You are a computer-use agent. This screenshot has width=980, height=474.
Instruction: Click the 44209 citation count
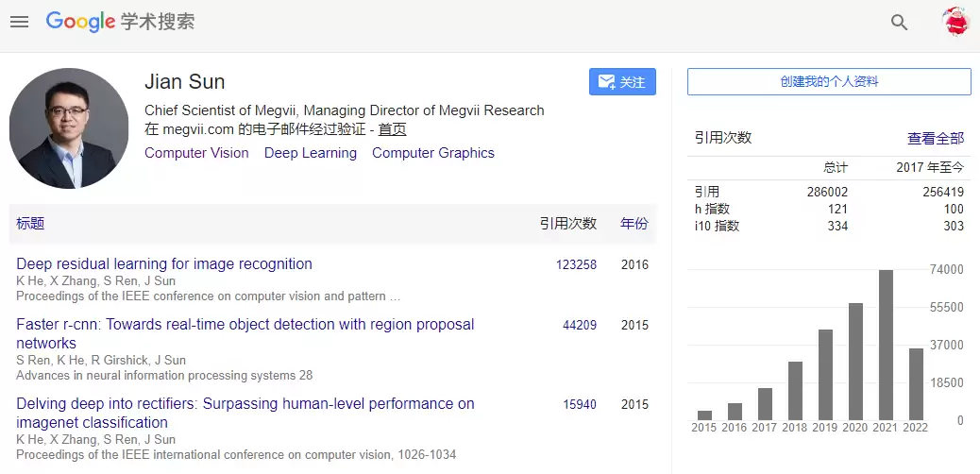point(580,325)
